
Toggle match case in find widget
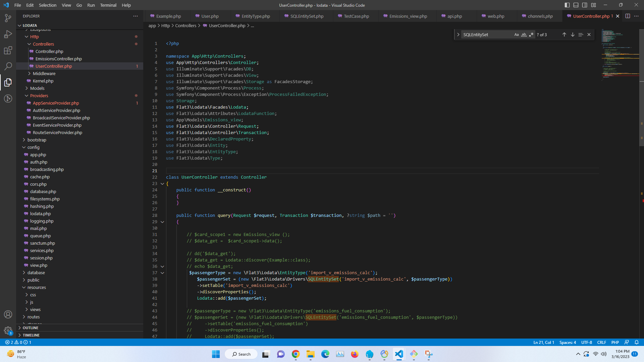[x=517, y=34]
